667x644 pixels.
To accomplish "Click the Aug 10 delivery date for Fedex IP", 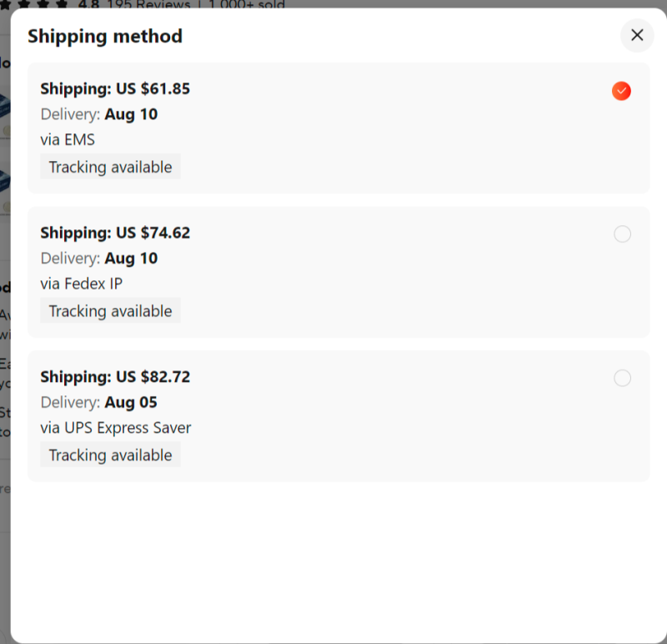I will (x=131, y=259).
